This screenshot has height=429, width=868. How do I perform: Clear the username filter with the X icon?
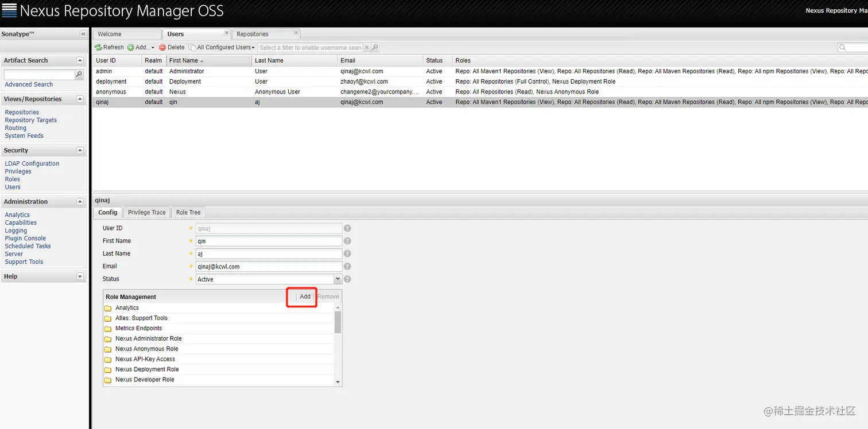pyautogui.click(x=367, y=48)
